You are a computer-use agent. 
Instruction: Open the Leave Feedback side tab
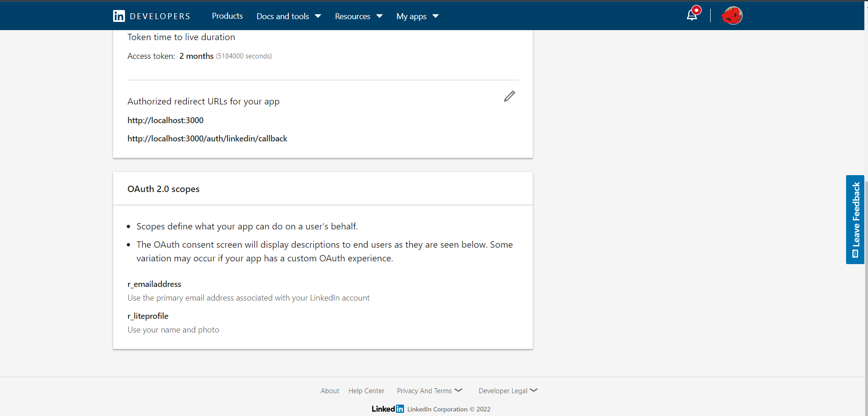(855, 219)
